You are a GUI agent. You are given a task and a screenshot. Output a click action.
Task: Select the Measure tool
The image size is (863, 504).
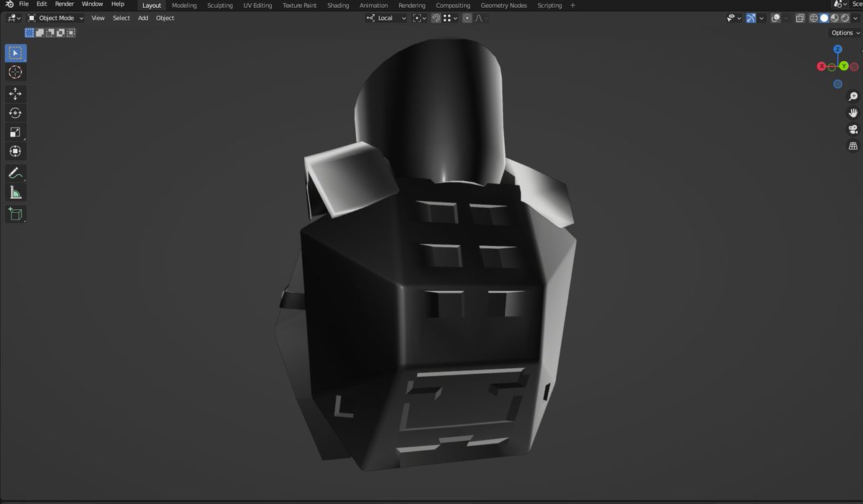(15, 192)
